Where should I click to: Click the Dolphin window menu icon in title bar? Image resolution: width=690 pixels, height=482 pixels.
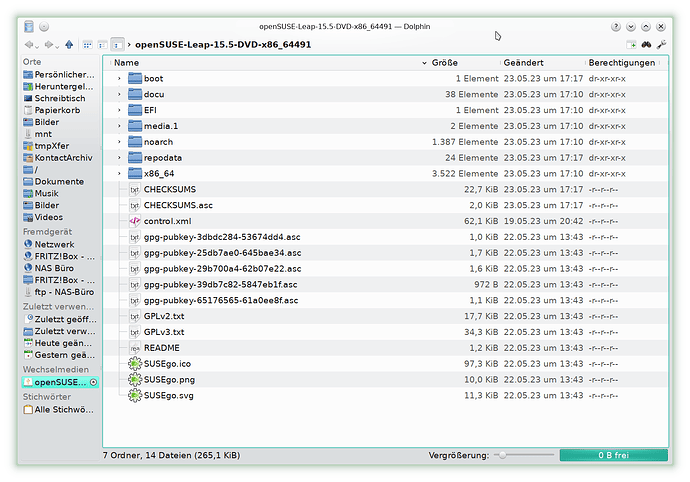coord(29,26)
